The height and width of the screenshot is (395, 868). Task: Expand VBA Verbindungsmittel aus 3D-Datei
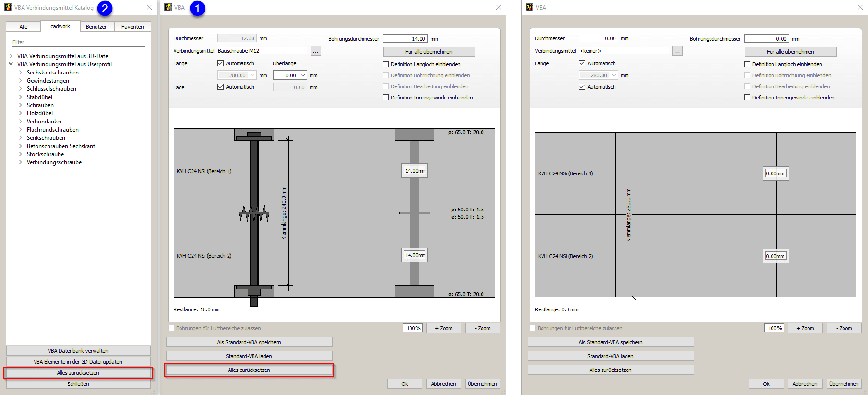click(x=11, y=56)
